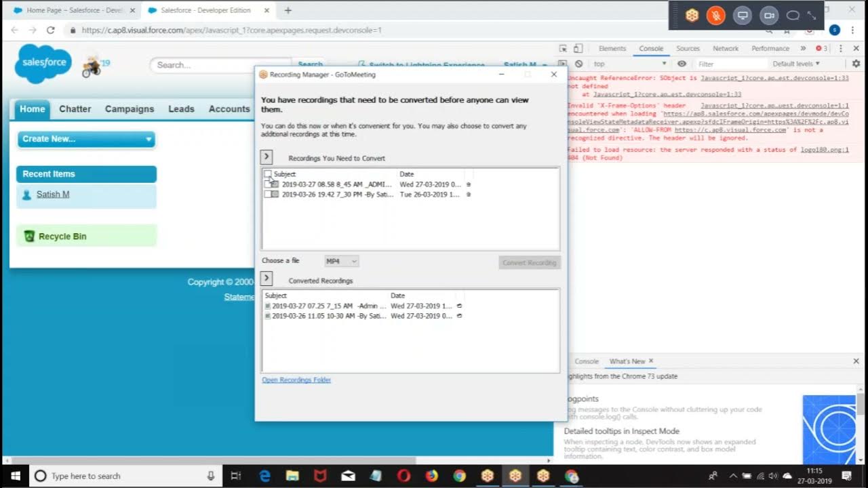Open the Campaigns tab

(130, 109)
